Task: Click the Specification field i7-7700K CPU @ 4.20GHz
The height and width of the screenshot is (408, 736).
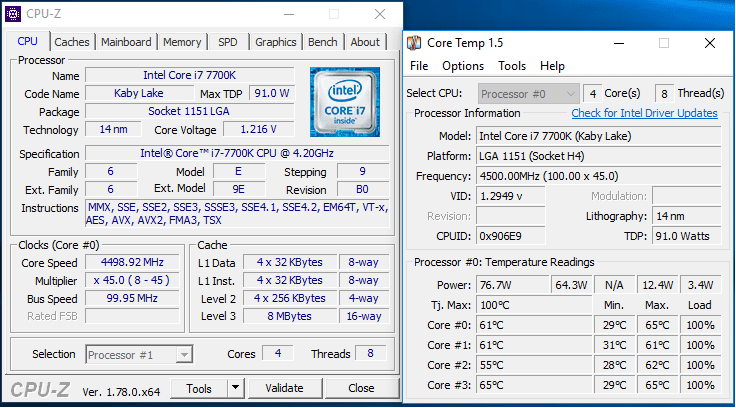Action: [x=237, y=153]
